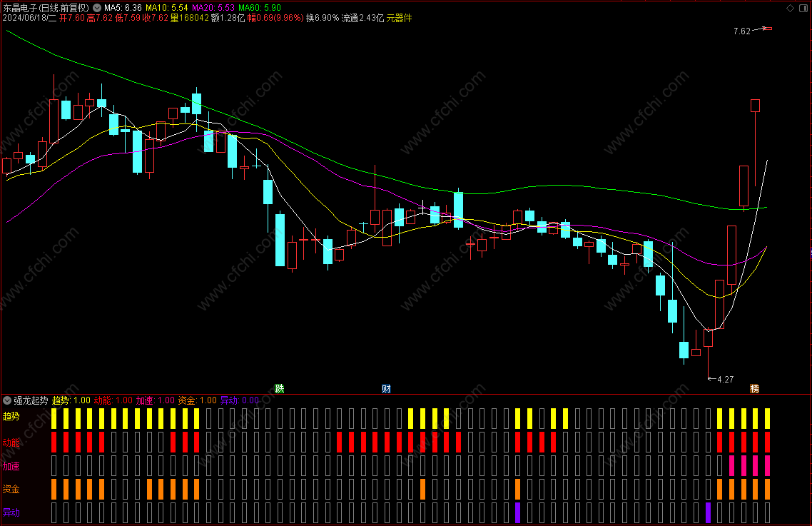Click the blue 财 marker on the chart
The height and width of the screenshot is (526, 812).
click(386, 389)
